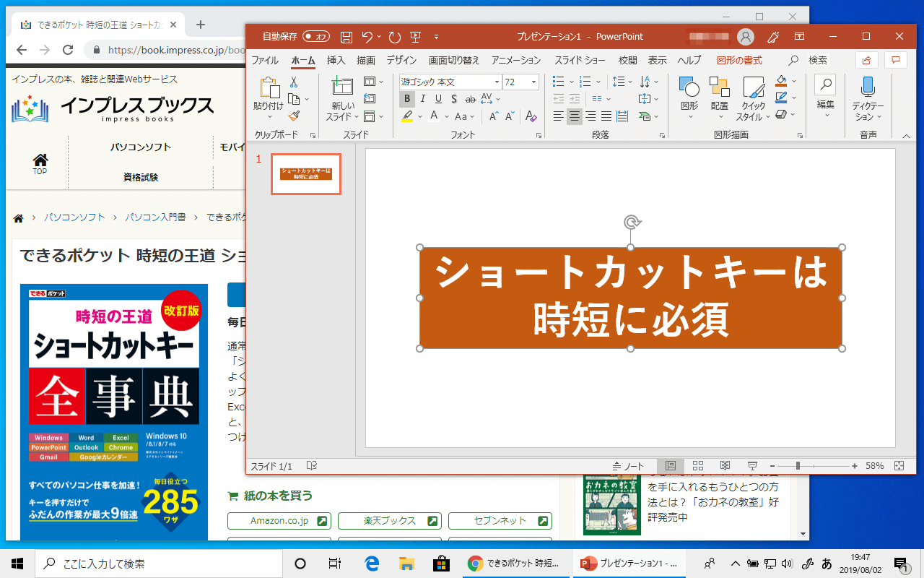This screenshot has width=924, height=578.
Task: Click the scissors Cut icon
Action: tap(294, 82)
